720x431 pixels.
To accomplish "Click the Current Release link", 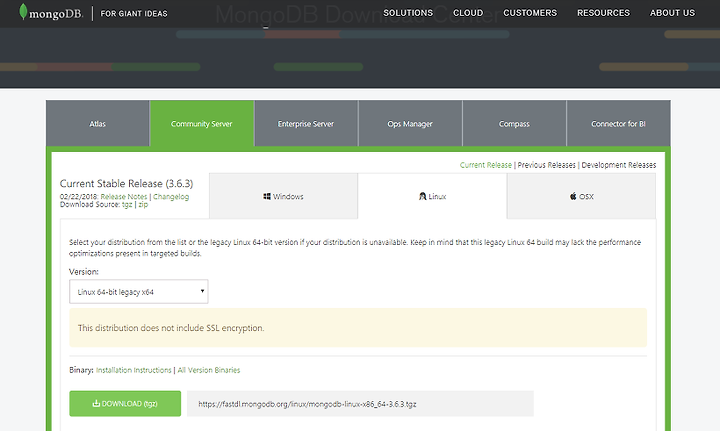I will coord(486,165).
